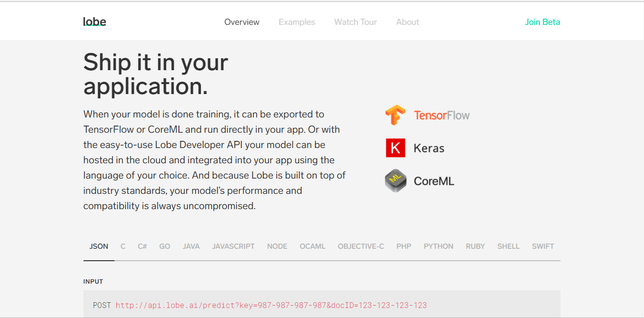This screenshot has width=644, height=318.
Task: Select the GO code tab
Action: coord(165,246)
